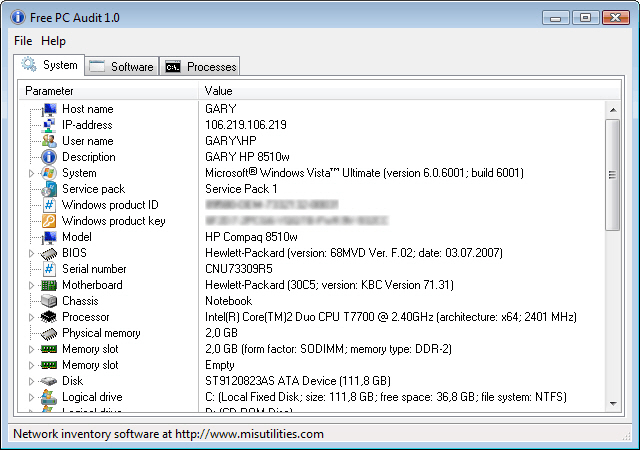The image size is (640, 450).
Task: Click the Windows product key icon
Action: (x=49, y=221)
